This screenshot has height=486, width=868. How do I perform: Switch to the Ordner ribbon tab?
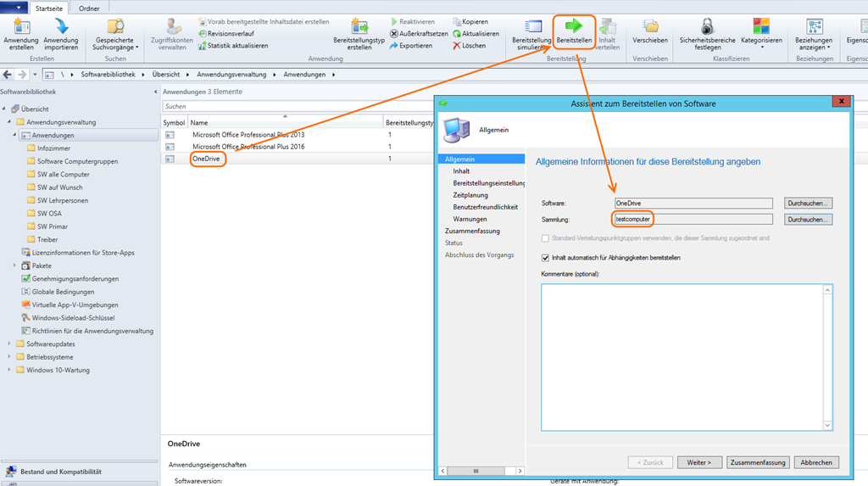point(89,8)
